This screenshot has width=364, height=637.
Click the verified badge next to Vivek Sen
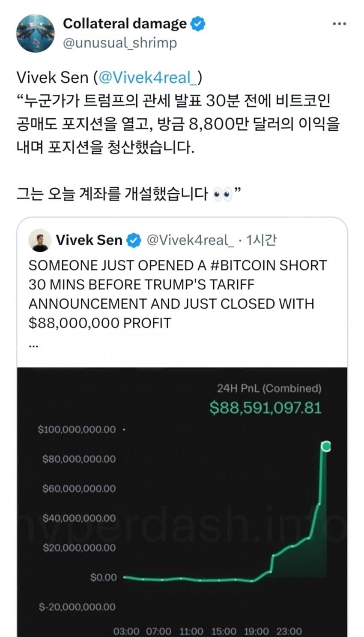[x=134, y=240]
